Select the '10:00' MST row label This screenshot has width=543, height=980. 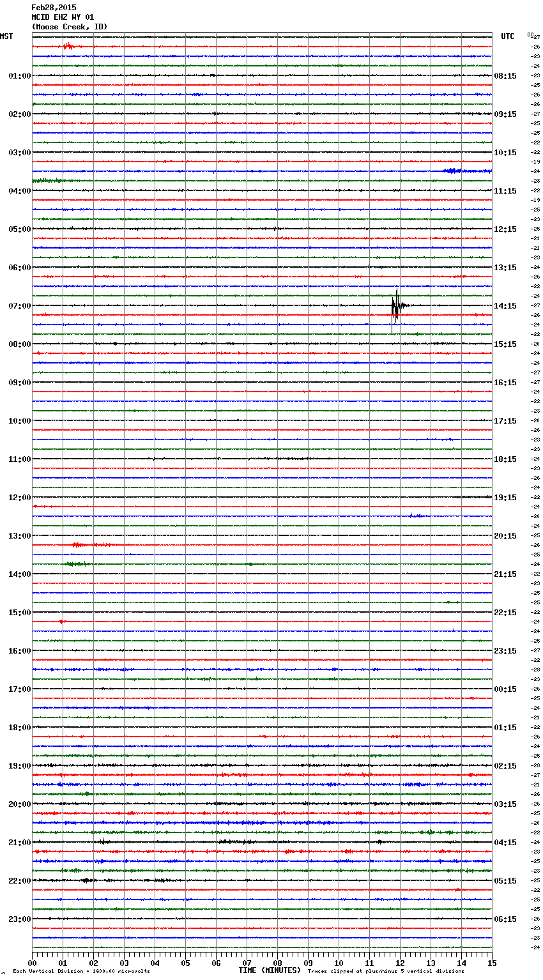pos(20,421)
